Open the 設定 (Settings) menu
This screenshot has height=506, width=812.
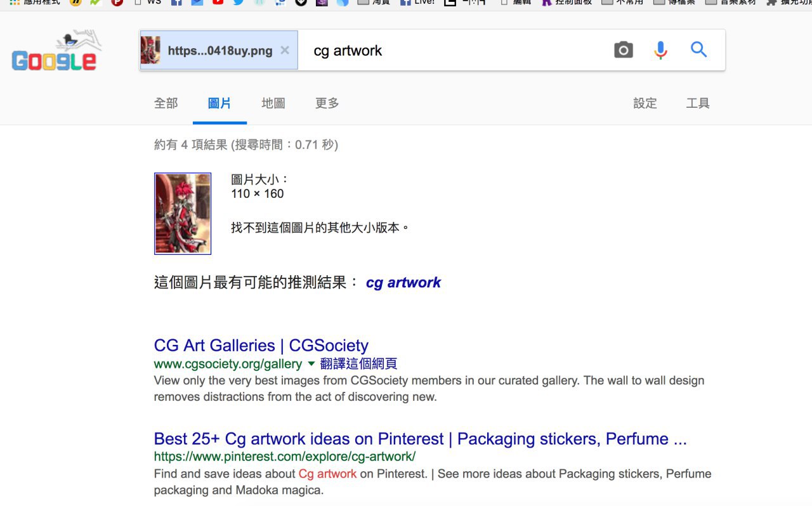(645, 103)
